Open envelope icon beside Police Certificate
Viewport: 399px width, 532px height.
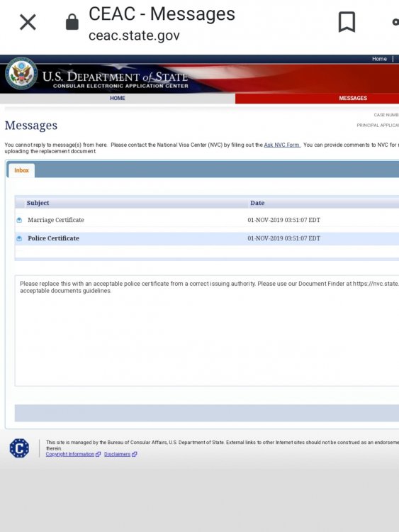[x=19, y=238]
